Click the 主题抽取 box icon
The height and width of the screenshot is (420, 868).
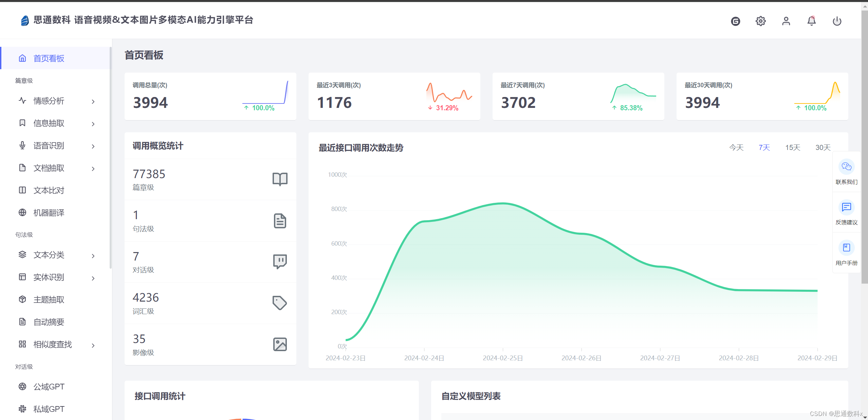tap(22, 299)
